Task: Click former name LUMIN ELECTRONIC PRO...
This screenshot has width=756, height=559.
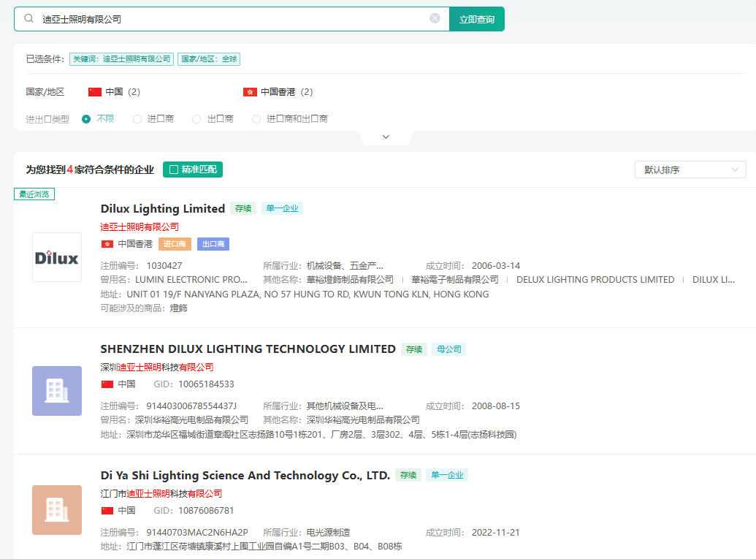Action: pos(191,280)
